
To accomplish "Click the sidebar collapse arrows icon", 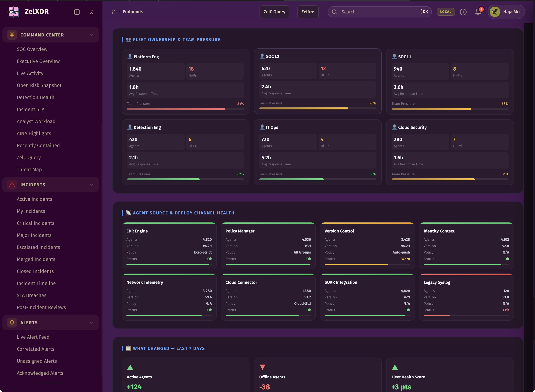I will [x=92, y=12].
